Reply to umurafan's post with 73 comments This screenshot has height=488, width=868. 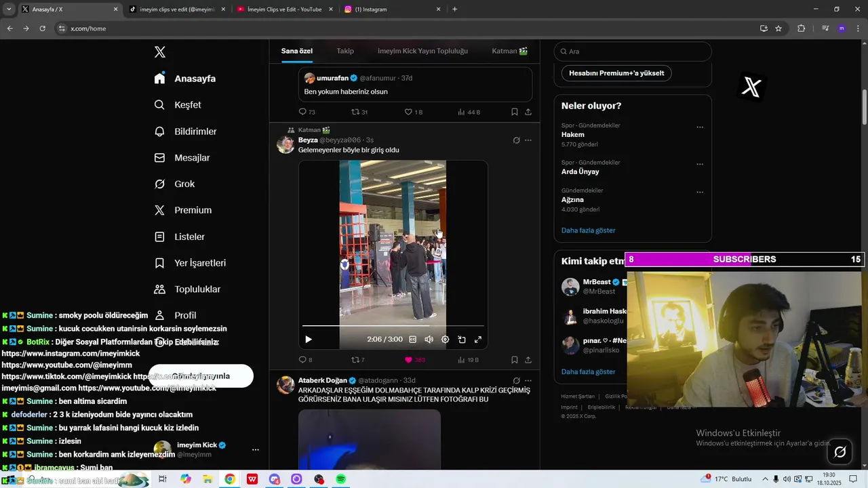(302, 112)
